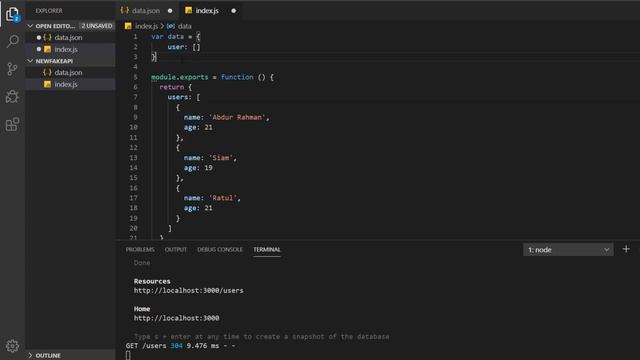Open the Extensions view
The height and width of the screenshot is (360, 640).
pos(12,124)
